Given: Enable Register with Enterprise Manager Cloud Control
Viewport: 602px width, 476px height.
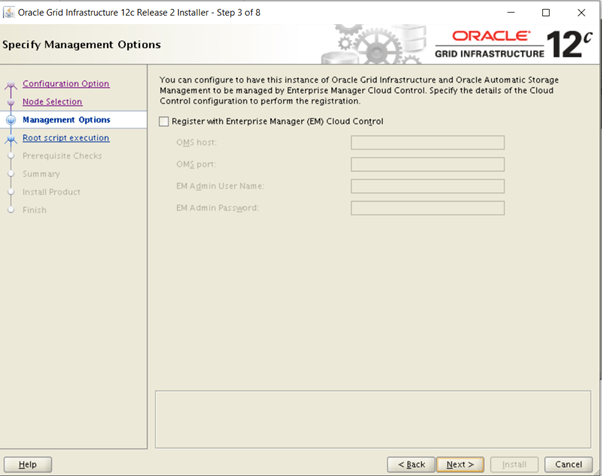Looking at the screenshot, I should [165, 121].
